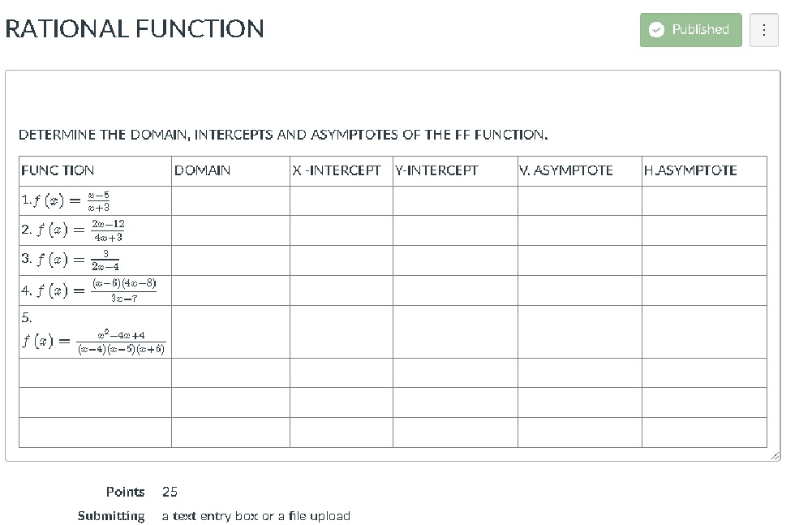Select the DOMAIN column header cell
The image size is (812, 525).
click(x=230, y=170)
